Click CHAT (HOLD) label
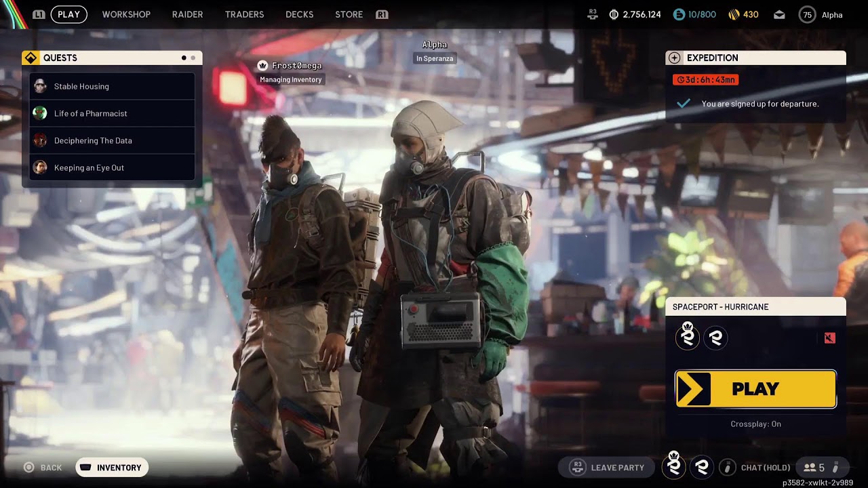The height and width of the screenshot is (488, 868). point(766,468)
